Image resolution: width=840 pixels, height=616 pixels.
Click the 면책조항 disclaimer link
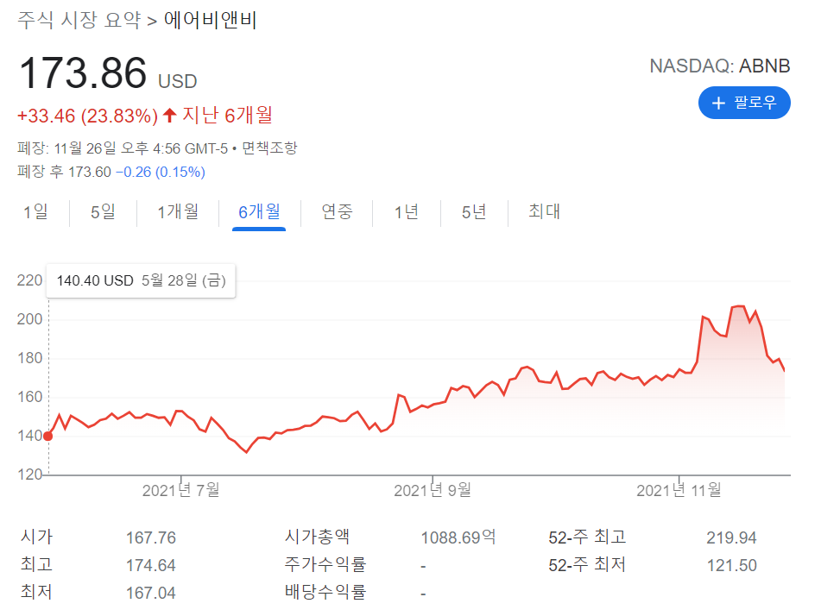tap(269, 148)
